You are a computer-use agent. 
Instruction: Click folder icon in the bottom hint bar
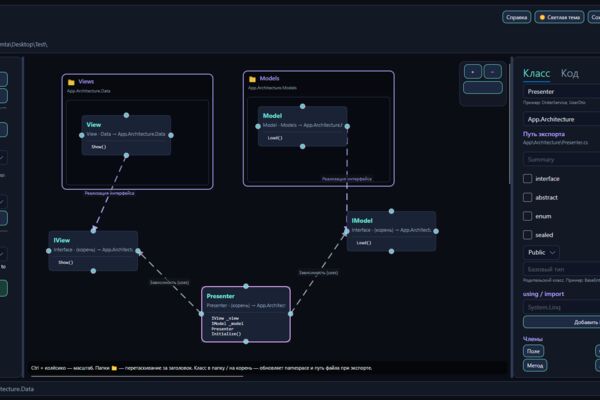pyautogui.click(x=114, y=368)
